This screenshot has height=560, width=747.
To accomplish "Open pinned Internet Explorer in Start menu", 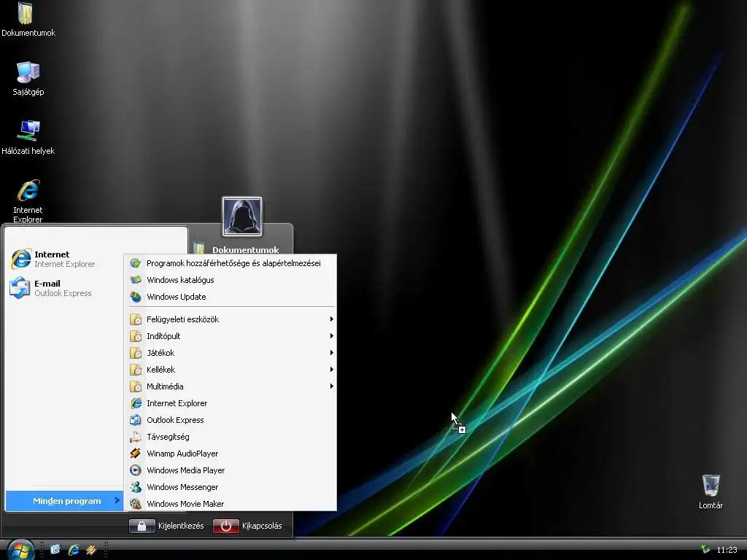I will 64,259.
